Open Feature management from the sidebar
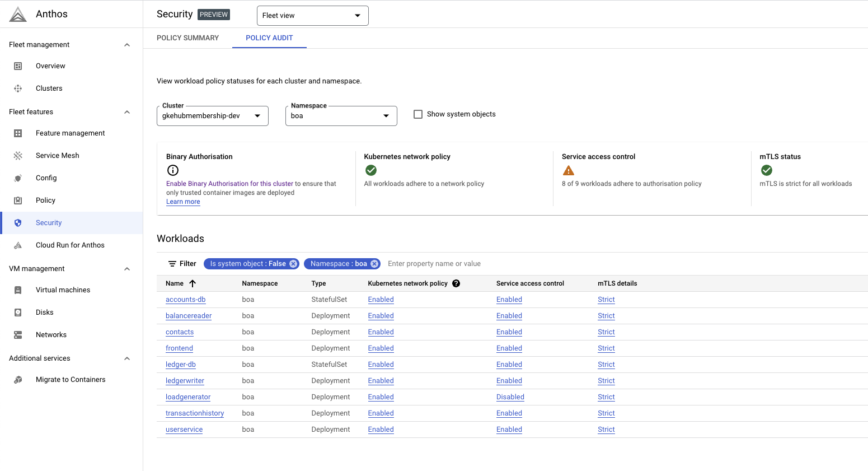The image size is (868, 471). (x=19, y=133)
